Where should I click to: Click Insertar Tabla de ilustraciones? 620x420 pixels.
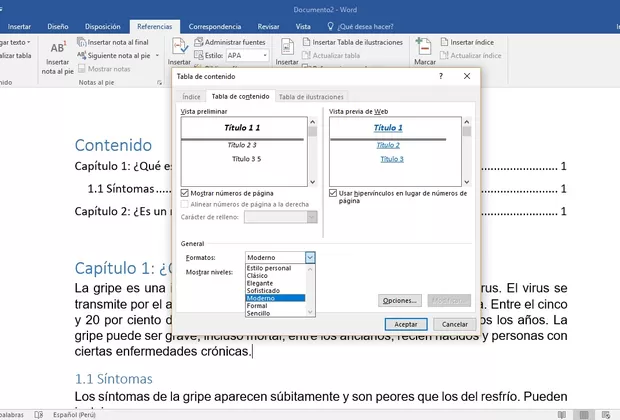click(353, 42)
